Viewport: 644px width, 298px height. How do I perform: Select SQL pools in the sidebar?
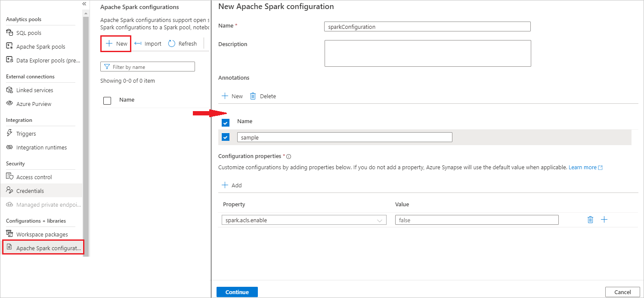(x=29, y=32)
